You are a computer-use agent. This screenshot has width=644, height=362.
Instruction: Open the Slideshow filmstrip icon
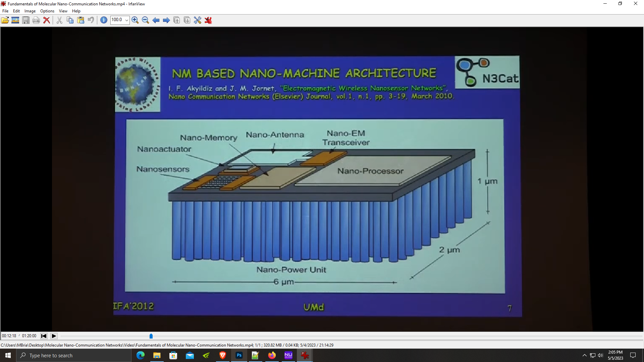point(15,20)
